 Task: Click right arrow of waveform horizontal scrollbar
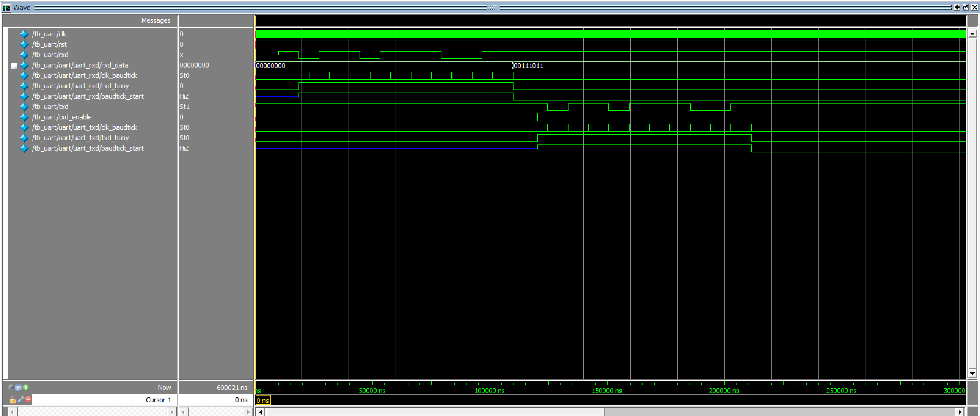(960, 412)
